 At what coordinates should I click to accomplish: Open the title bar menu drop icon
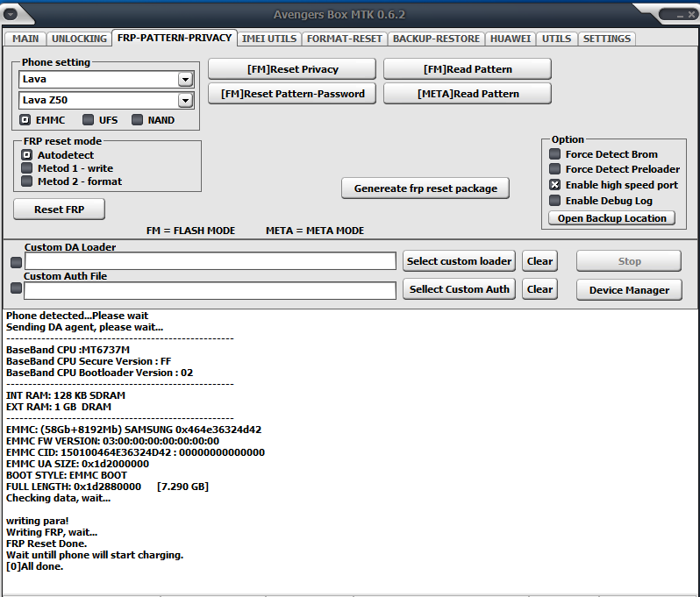(11, 14)
